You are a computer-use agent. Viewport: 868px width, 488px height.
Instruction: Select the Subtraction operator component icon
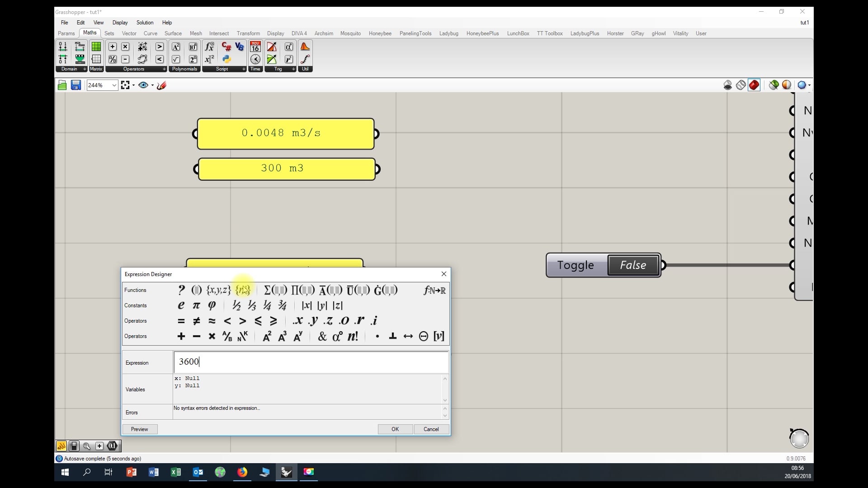click(x=126, y=59)
